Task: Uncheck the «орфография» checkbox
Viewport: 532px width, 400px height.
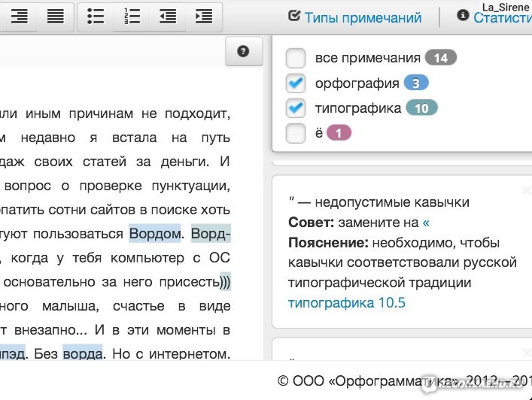Action: [x=296, y=83]
